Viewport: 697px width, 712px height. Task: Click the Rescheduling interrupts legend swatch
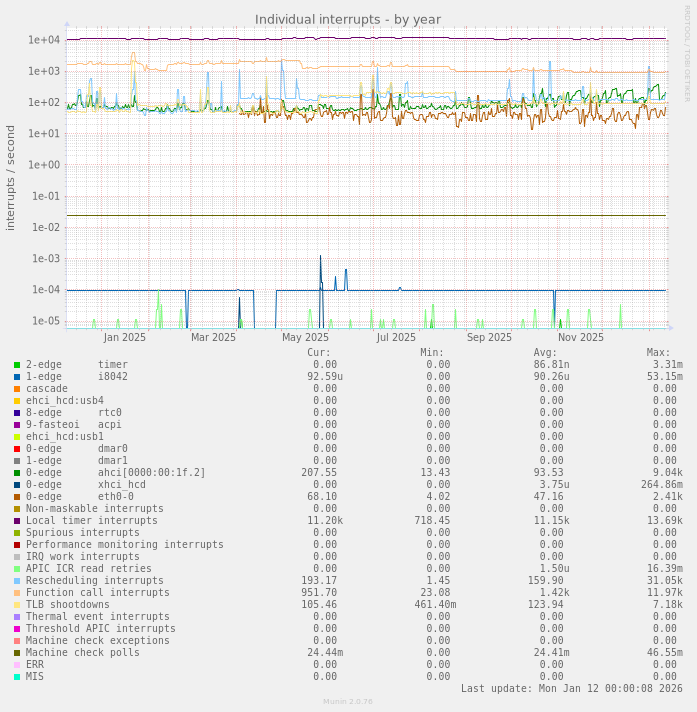click(17, 581)
